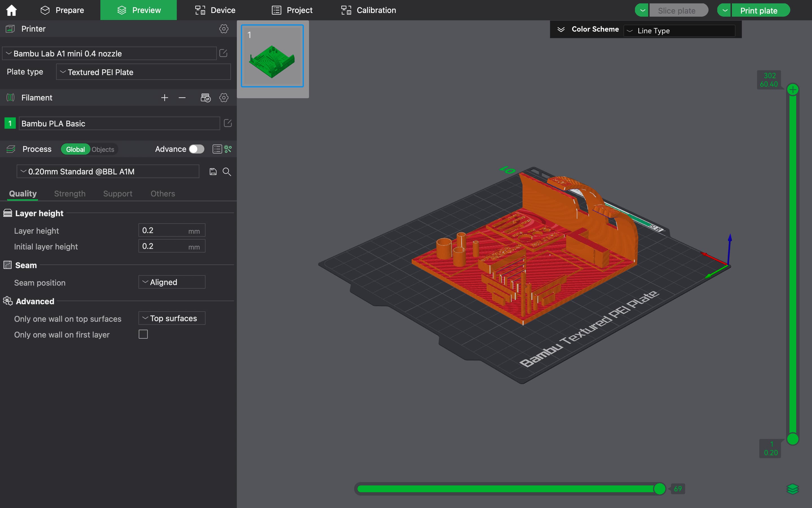This screenshot has width=812, height=508.
Task: Open the printer preset dropdown
Action: [x=109, y=53]
